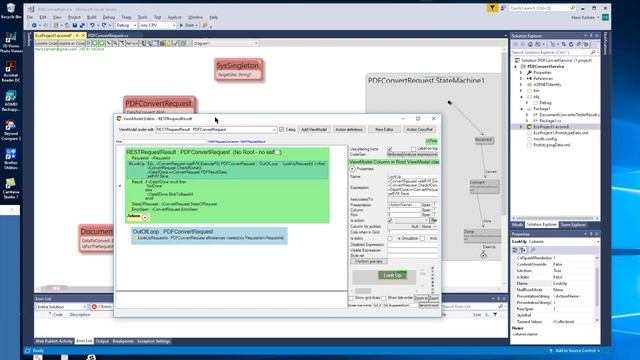Switch to PDFConvertRequest.cs tab
640x360 pixels.
click(108, 36)
